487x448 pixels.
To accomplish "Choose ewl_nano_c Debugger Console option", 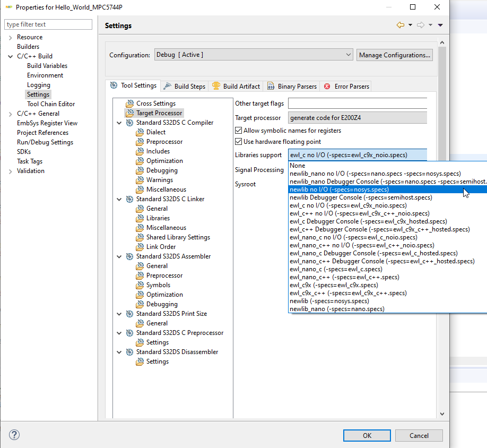I will (x=388, y=253).
